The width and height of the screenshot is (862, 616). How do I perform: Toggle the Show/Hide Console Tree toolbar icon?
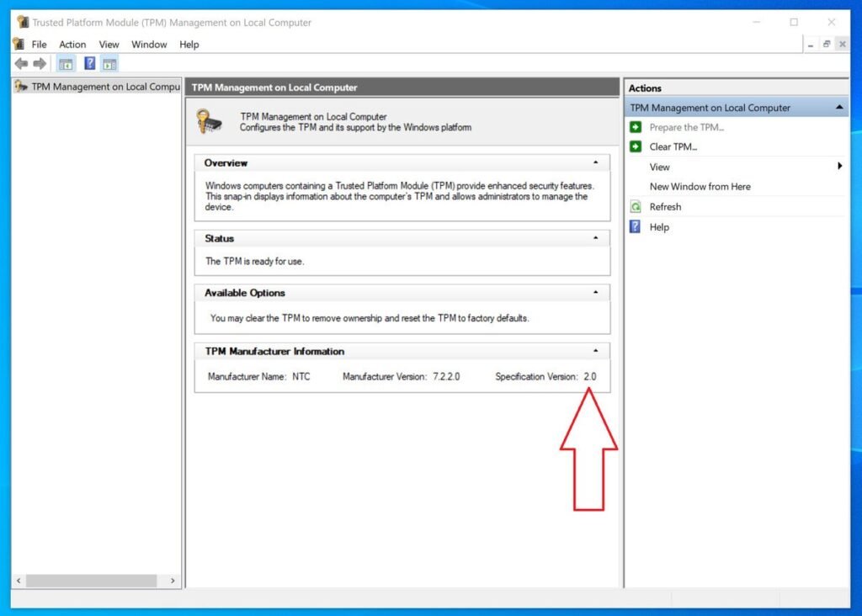(x=66, y=63)
